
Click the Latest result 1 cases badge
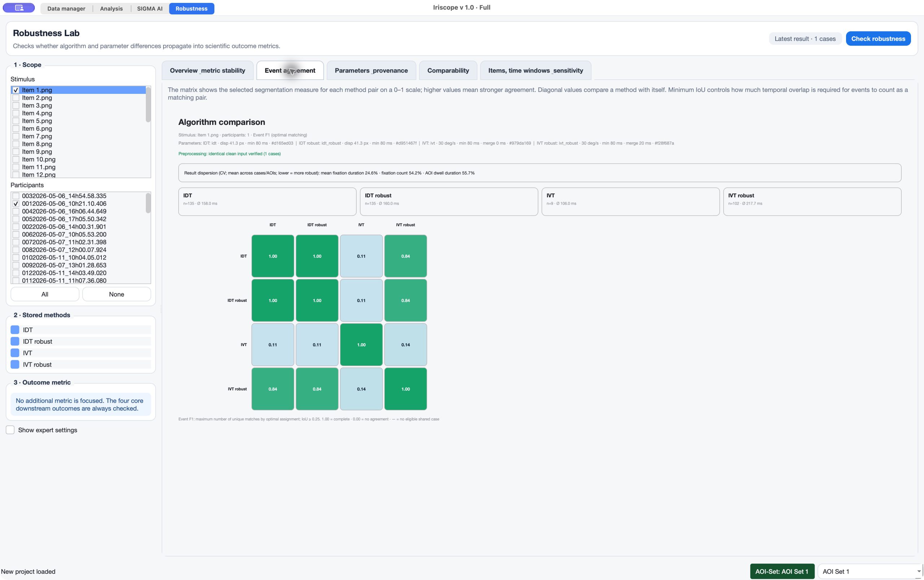[x=805, y=39]
